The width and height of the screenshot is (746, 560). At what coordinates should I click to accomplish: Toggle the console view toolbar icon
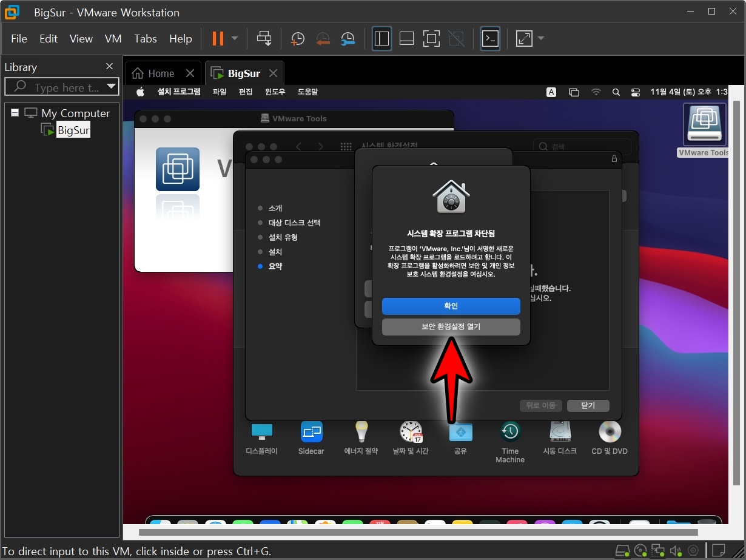click(x=490, y=39)
